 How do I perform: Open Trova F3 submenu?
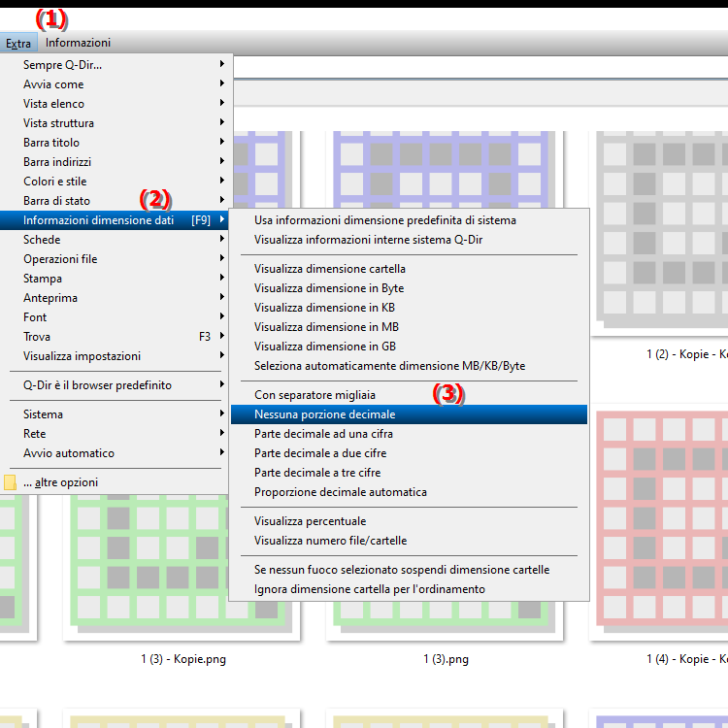[x=115, y=337]
